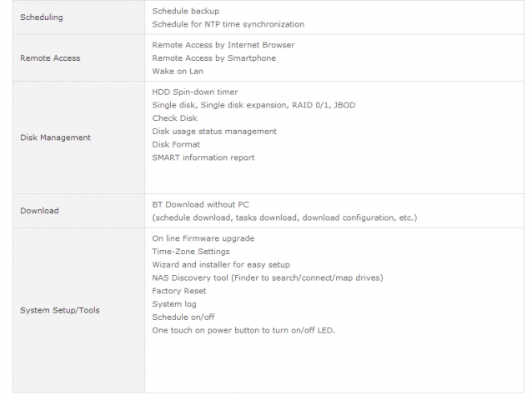Select Disk usage status management text
Viewport: 532px width, 400px height.
pyautogui.click(x=214, y=132)
